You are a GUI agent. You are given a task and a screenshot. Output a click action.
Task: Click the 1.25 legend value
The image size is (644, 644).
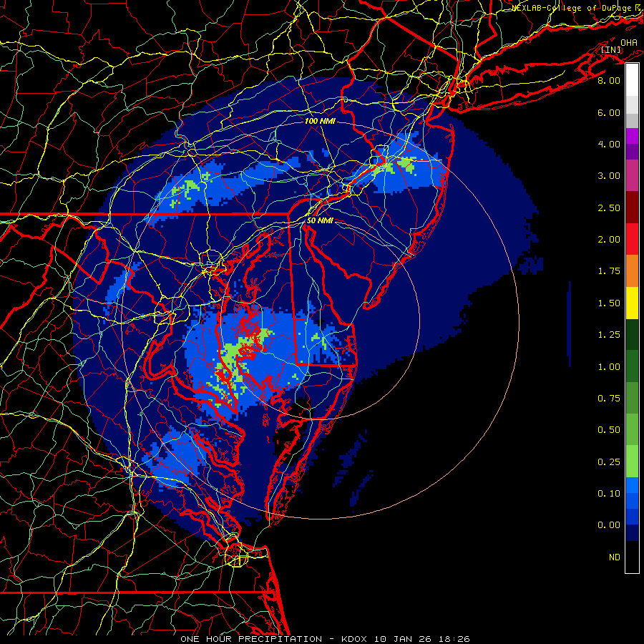tap(609, 335)
